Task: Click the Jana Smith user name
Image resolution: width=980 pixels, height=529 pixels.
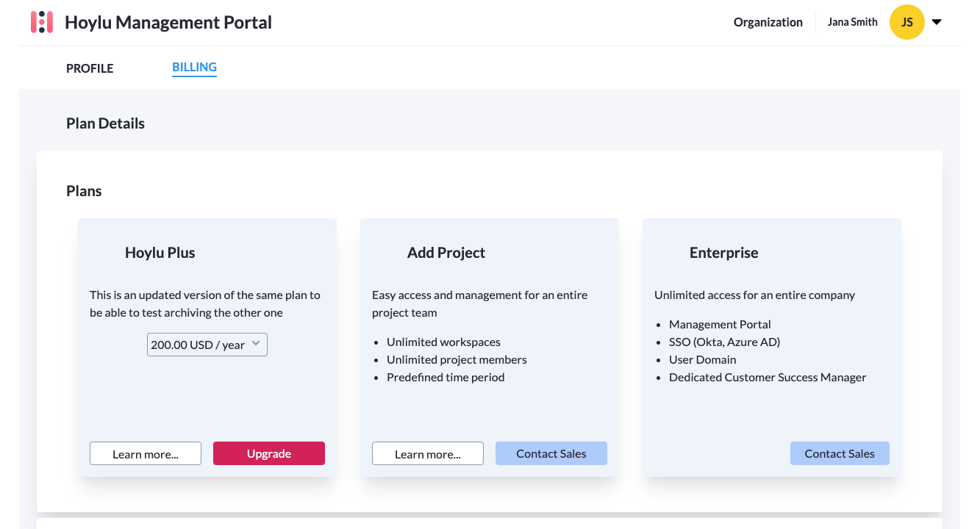Action: [853, 22]
